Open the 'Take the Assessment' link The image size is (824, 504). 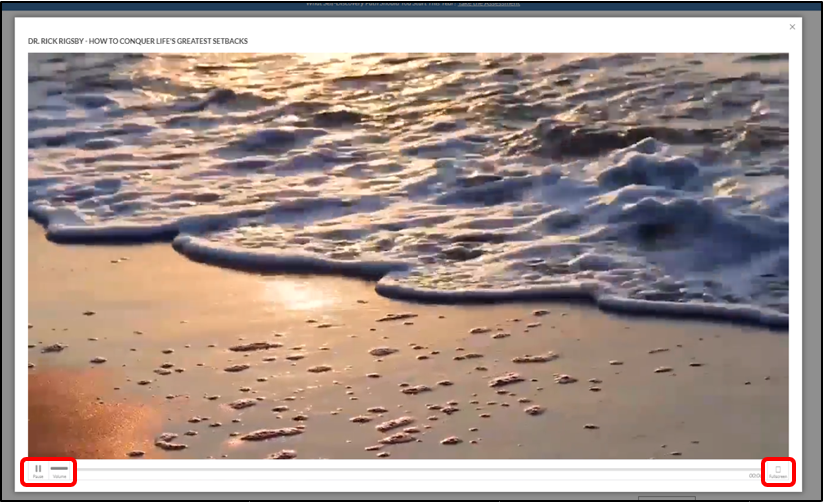pyautogui.click(x=489, y=4)
